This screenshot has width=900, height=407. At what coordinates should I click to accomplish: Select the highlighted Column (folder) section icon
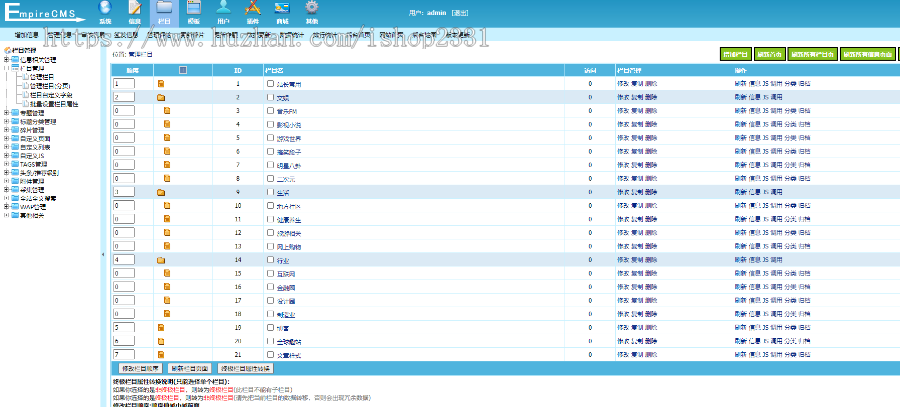[x=164, y=8]
